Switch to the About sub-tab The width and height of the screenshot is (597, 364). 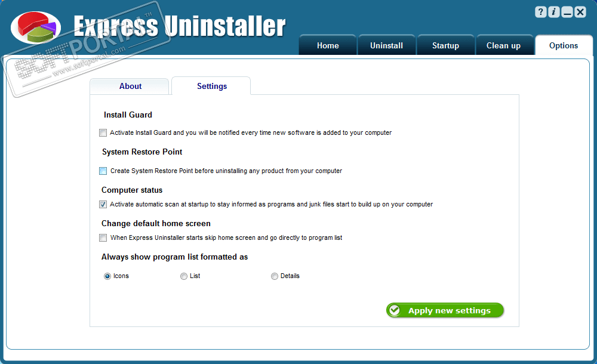[130, 87]
